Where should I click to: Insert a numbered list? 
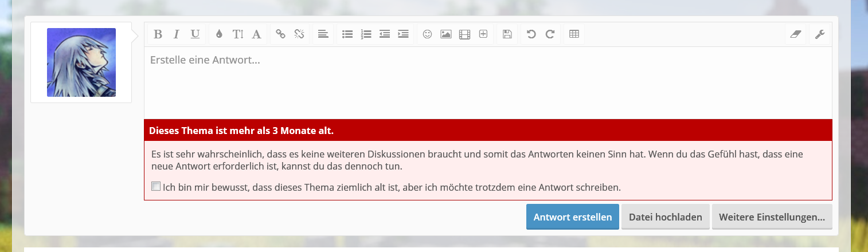tap(366, 34)
